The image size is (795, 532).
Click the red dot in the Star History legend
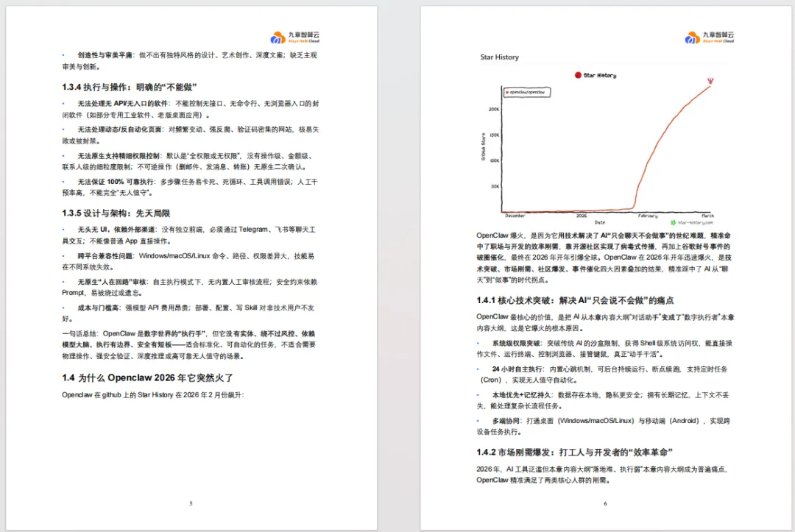click(578, 75)
